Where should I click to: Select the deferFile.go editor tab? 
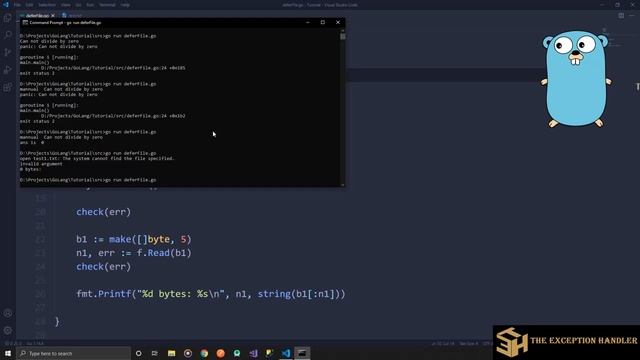tap(37, 15)
